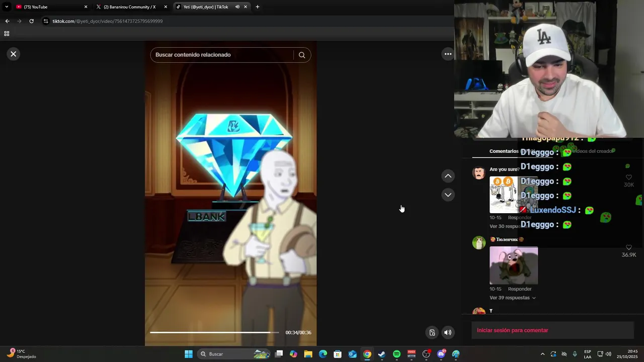The image size is (644, 362).
Task: Like the Тюленчик comment
Action: [x=628, y=247]
